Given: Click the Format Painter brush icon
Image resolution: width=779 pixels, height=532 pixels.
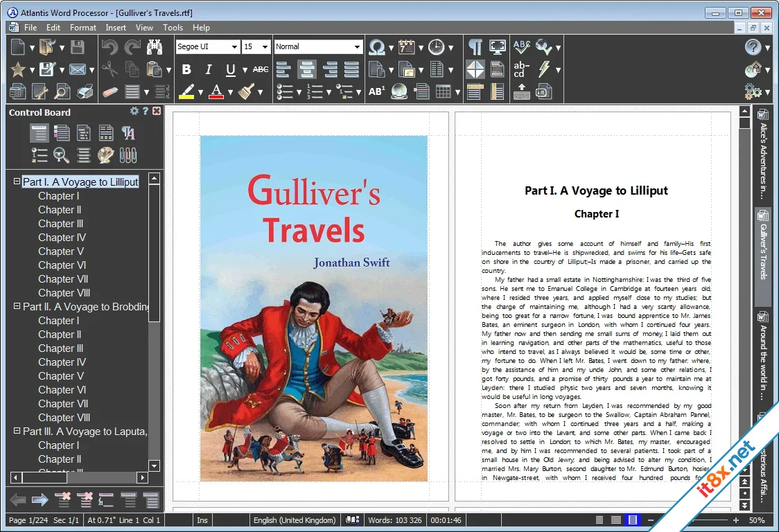Looking at the screenshot, I should click(247, 91).
